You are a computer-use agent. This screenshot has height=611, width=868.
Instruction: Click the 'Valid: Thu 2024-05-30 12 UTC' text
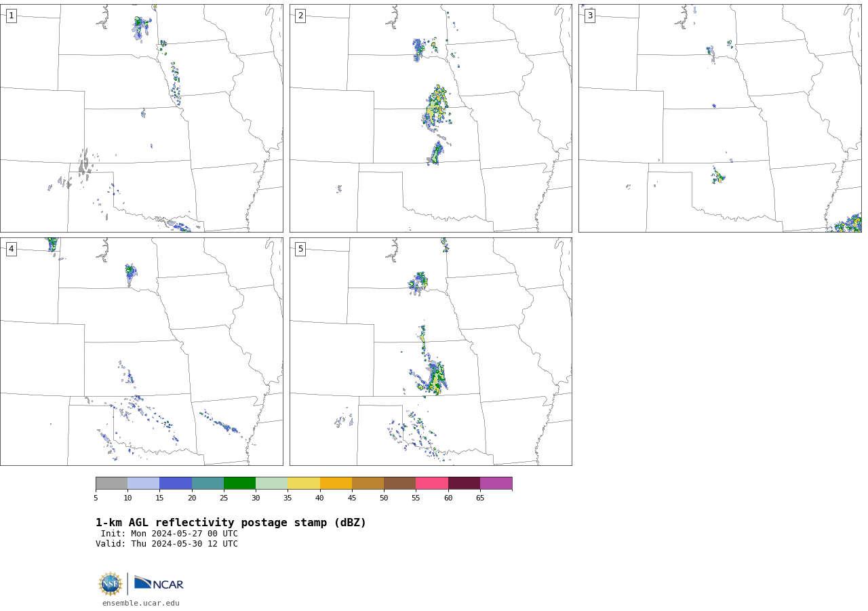[x=167, y=544]
